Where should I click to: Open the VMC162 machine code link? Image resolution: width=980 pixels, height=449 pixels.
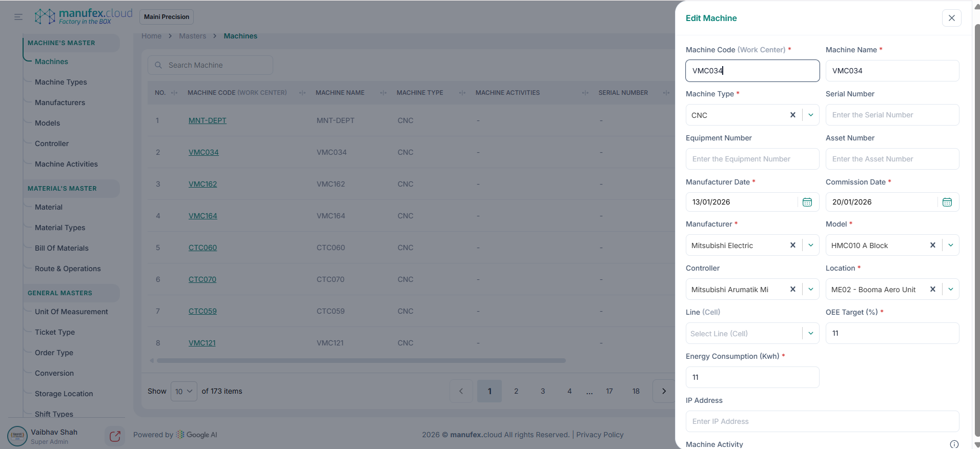point(202,184)
